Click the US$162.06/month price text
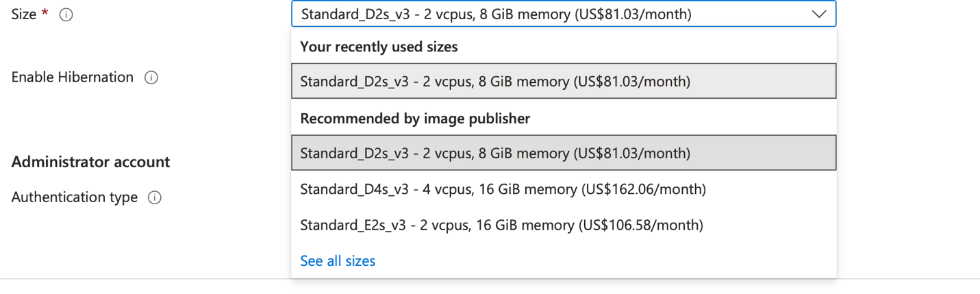 point(643,189)
